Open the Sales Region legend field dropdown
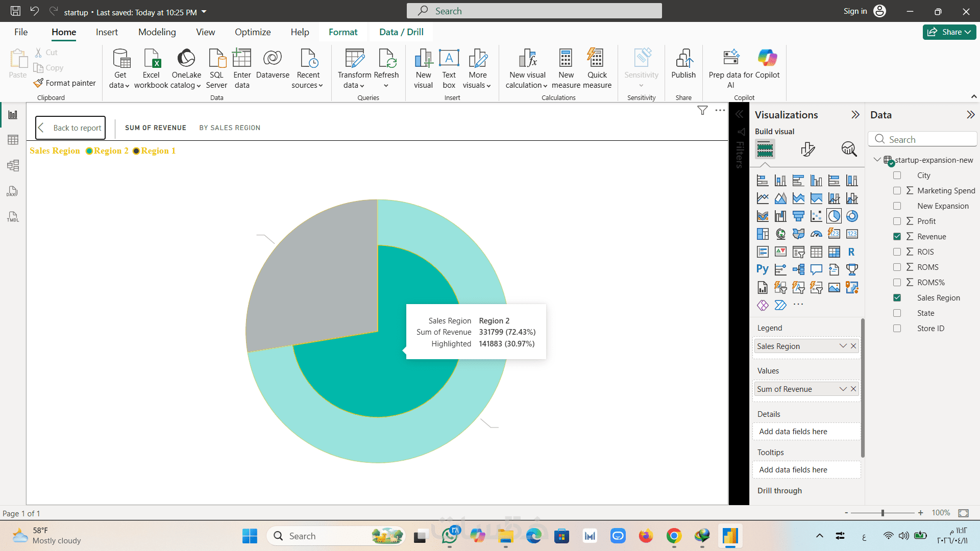This screenshot has height=551, width=980. [843, 346]
